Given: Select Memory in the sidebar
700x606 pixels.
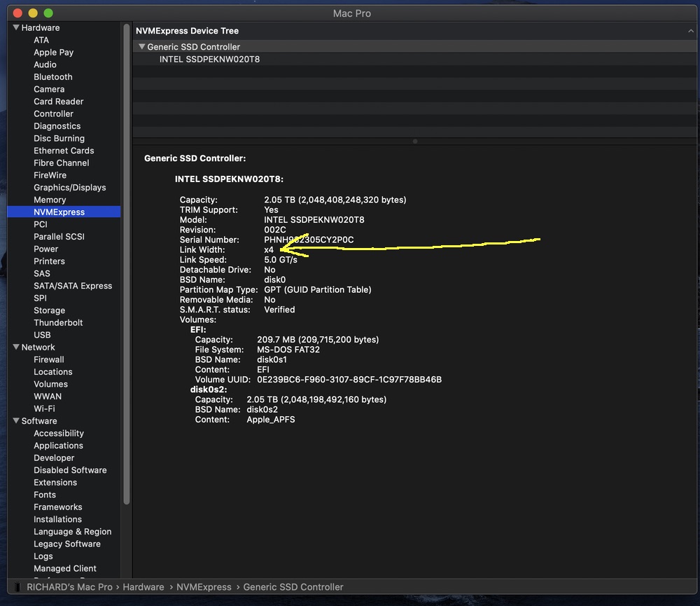Looking at the screenshot, I should point(50,200).
